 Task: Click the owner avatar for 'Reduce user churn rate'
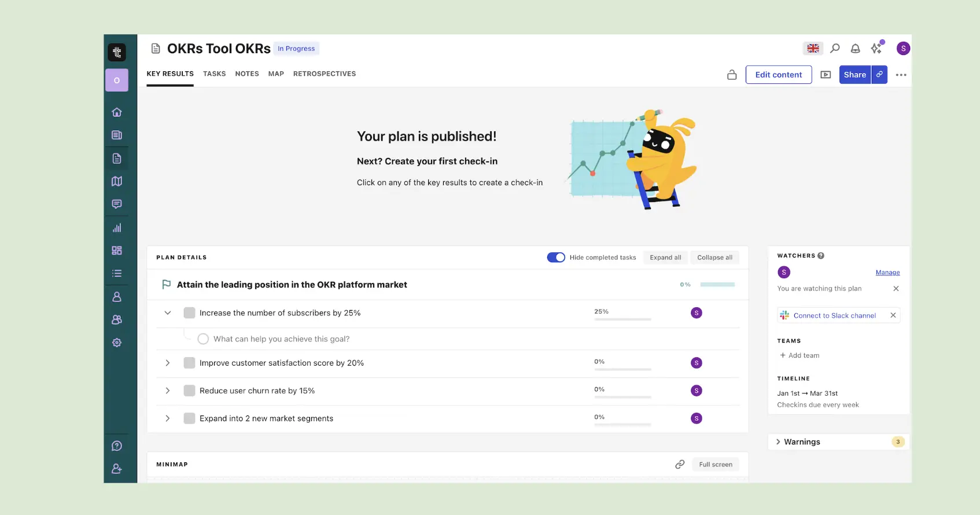[x=697, y=391]
